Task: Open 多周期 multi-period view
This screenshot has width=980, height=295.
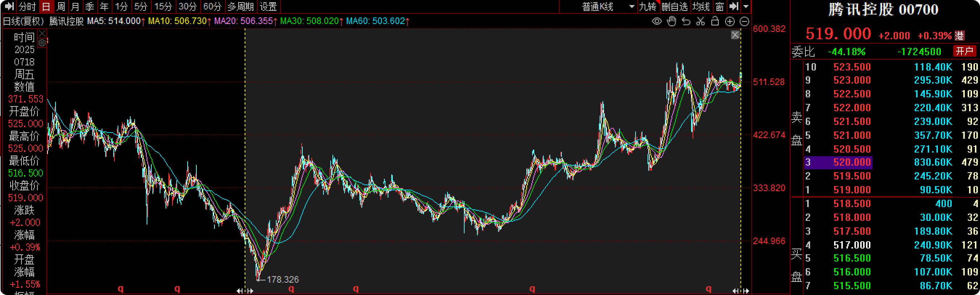Action: point(240,7)
